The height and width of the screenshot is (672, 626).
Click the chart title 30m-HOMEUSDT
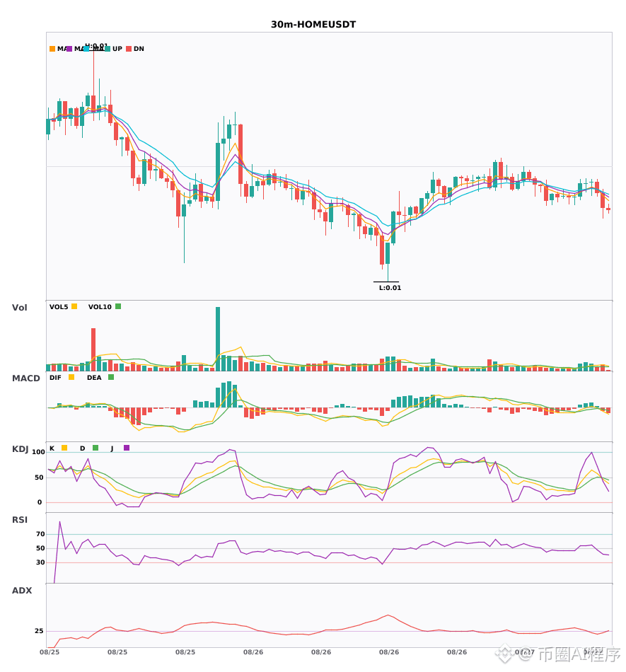pyautogui.click(x=313, y=25)
